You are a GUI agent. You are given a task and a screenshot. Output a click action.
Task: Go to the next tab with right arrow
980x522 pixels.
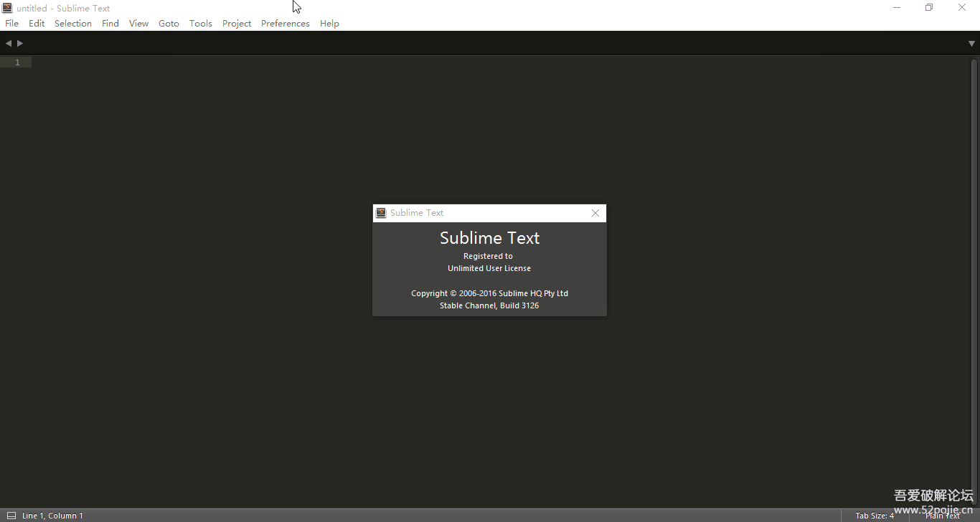(x=20, y=43)
